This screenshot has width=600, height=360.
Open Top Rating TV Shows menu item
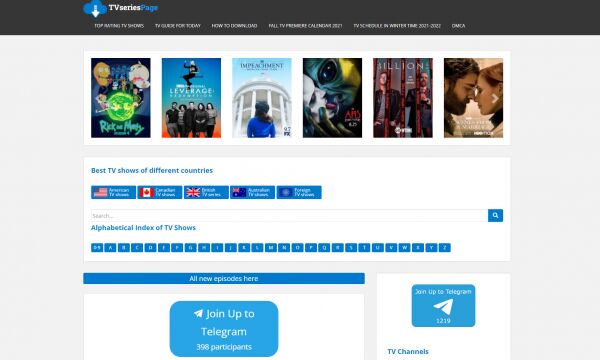point(119,26)
